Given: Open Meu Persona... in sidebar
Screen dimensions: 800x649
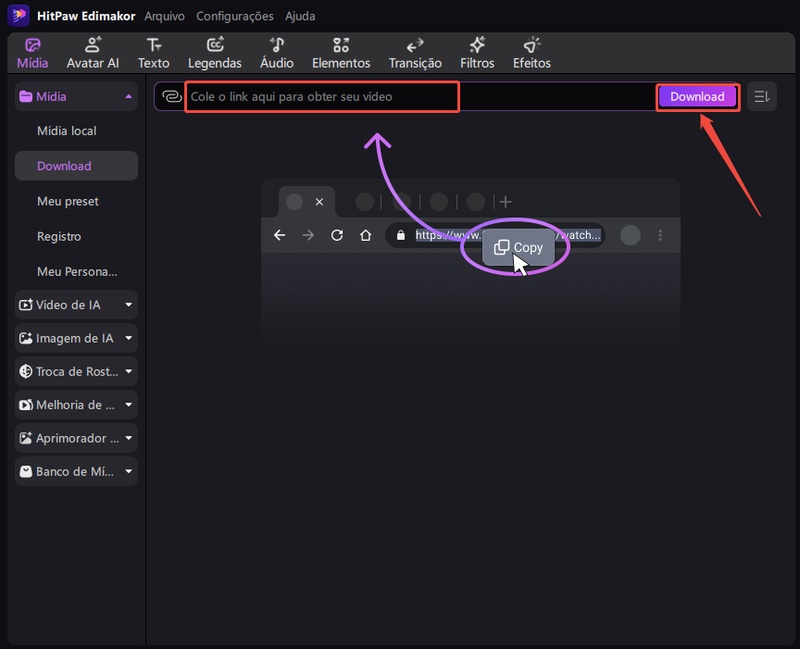Looking at the screenshot, I should 76,271.
